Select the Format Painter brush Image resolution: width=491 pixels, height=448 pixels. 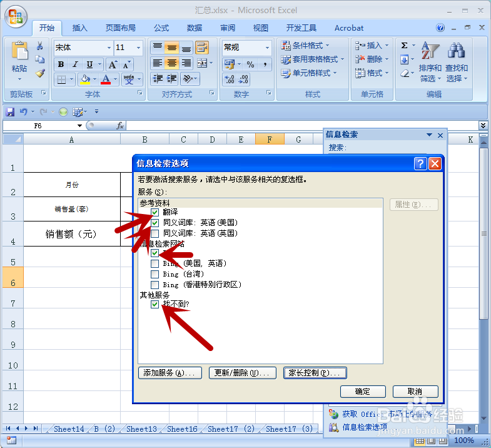tap(40, 73)
